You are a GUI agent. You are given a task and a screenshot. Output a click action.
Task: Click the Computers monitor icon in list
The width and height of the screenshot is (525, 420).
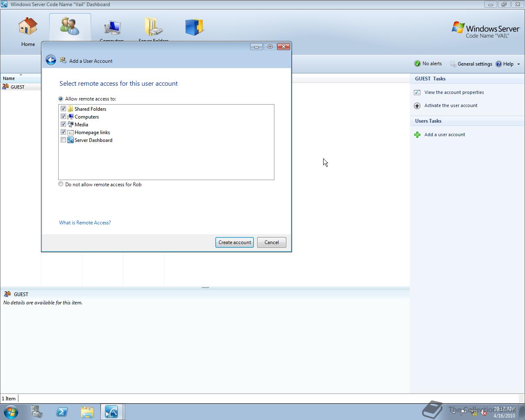point(71,116)
